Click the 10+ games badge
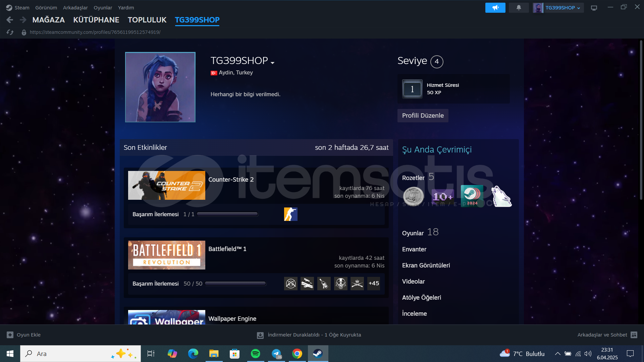The width and height of the screenshot is (644, 362). point(443,196)
